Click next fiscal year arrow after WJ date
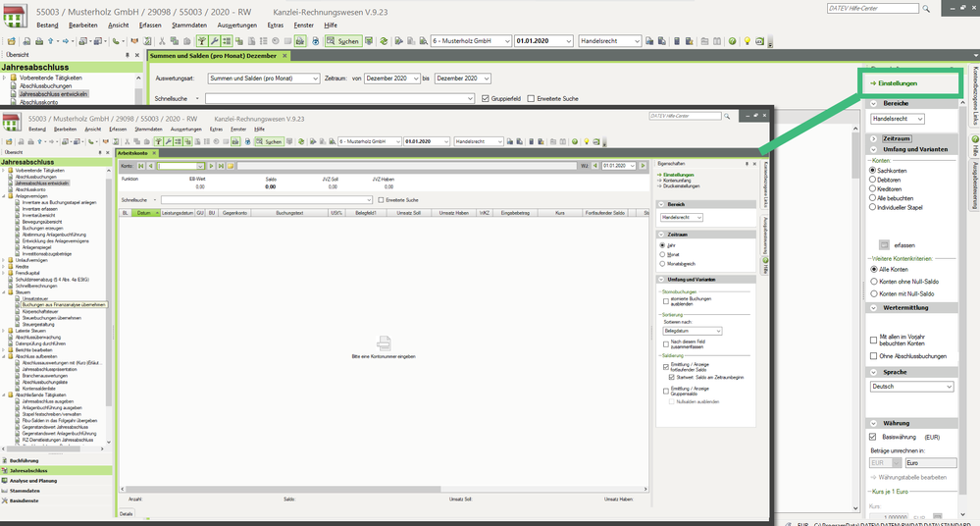Screen dimensions: 980x526 pyautogui.click(x=643, y=166)
